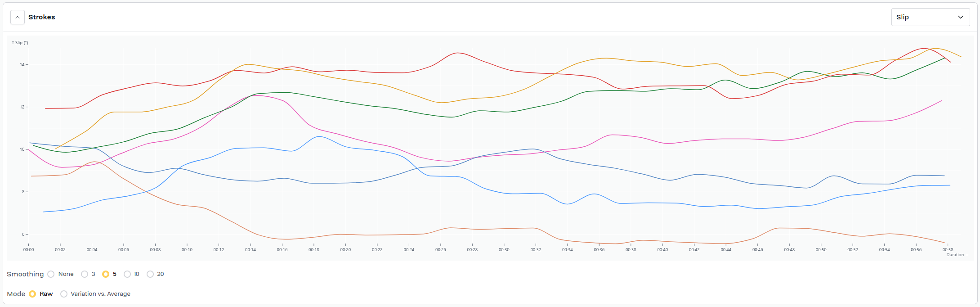Click the 00:44 time axis tick
980x307 pixels.
726,249
